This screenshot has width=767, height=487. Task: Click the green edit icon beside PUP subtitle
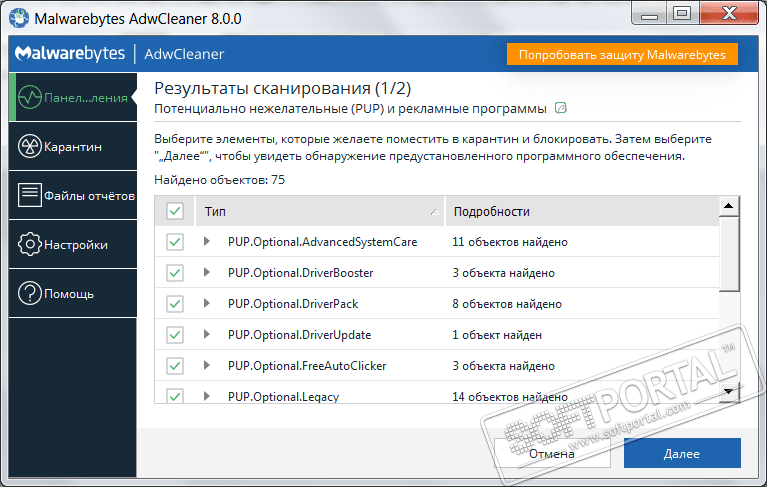(561, 108)
